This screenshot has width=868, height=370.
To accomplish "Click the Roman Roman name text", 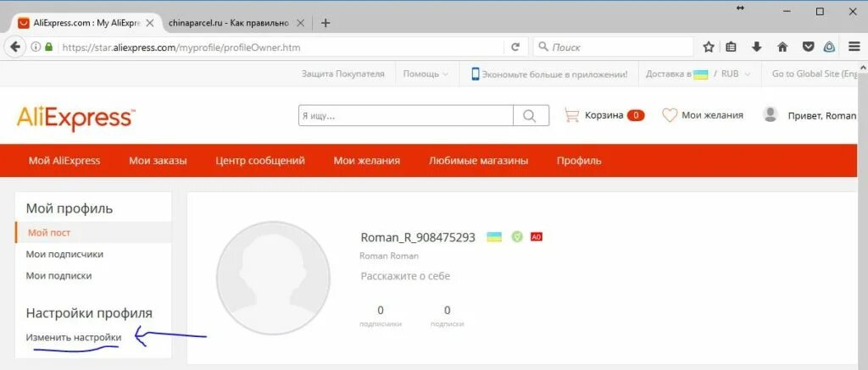I will (x=388, y=256).
